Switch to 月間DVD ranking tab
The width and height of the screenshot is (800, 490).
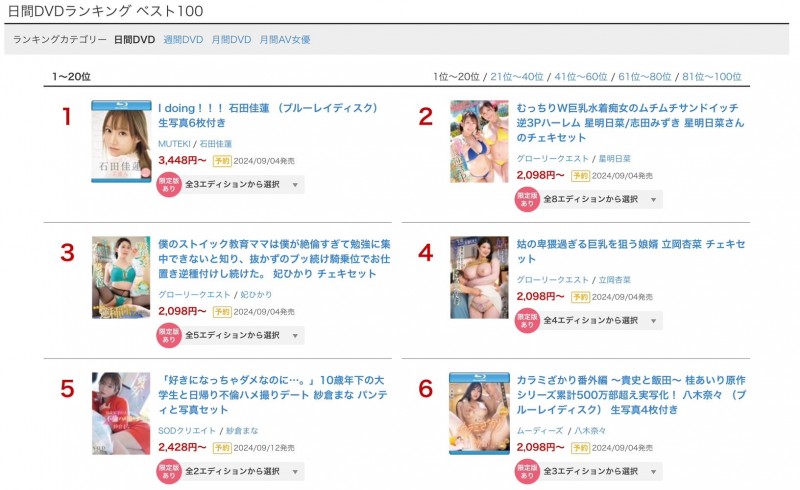[231, 40]
